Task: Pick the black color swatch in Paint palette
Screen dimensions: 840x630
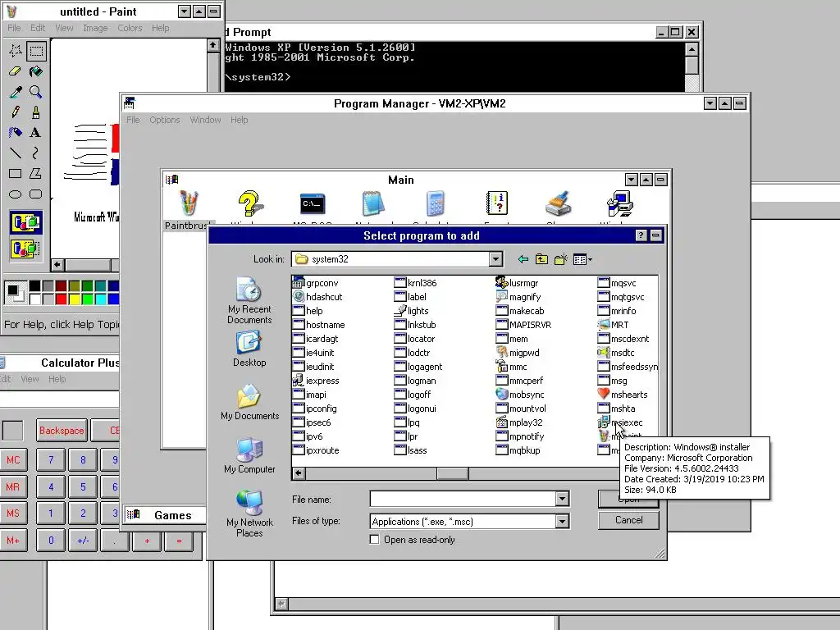Action: coord(34,286)
